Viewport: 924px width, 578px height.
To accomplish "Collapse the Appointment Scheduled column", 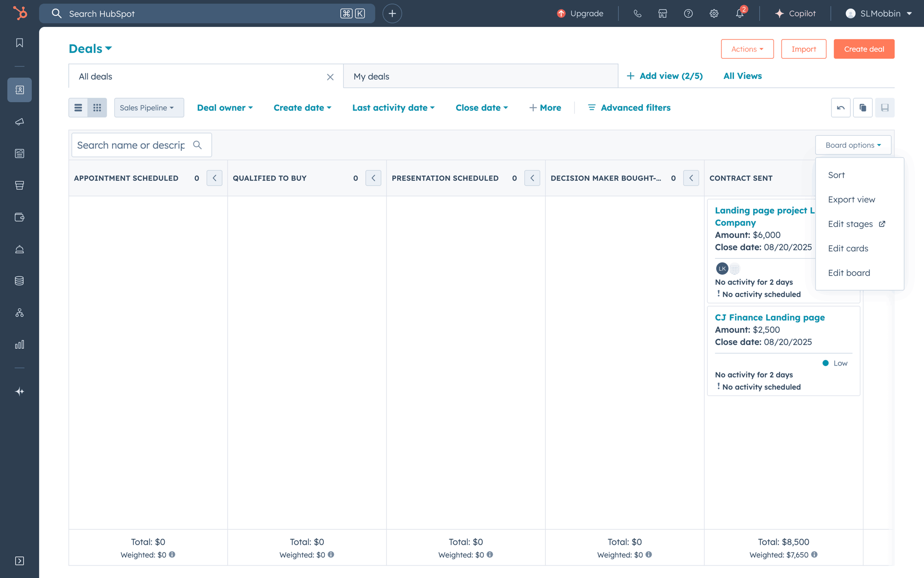I will [215, 178].
